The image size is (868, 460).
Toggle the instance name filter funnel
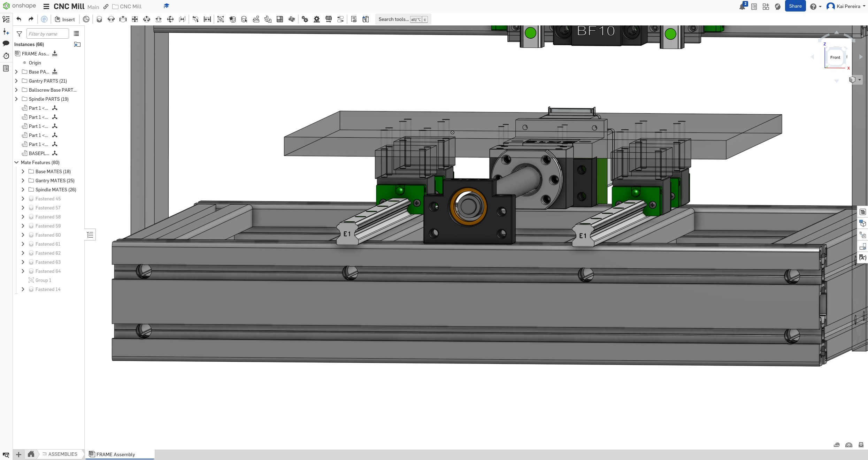click(x=19, y=33)
